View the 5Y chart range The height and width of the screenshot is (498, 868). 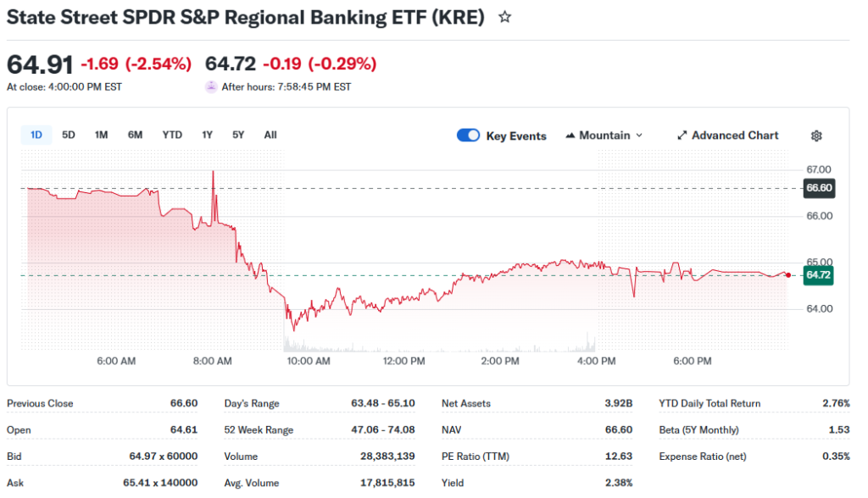tap(238, 135)
